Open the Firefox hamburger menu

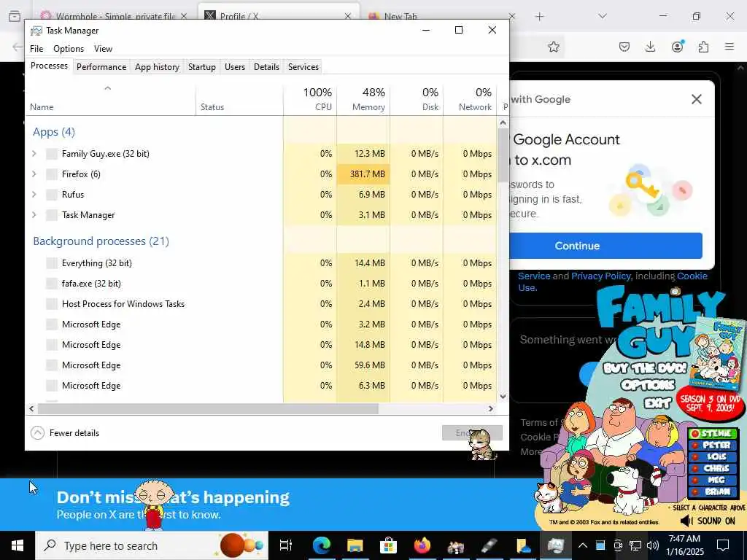tap(729, 47)
